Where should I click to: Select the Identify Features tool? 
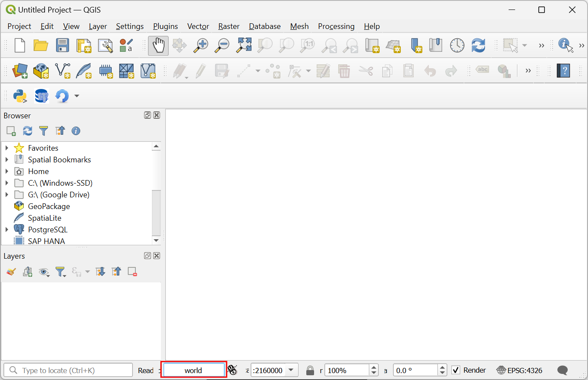pos(565,45)
